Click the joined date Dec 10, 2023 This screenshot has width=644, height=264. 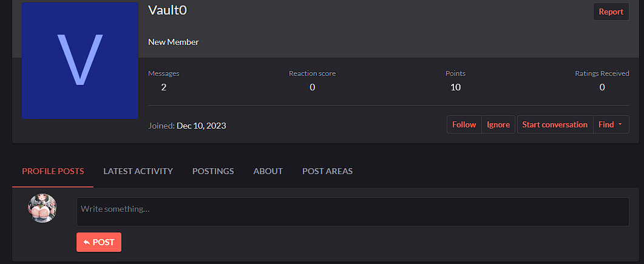tap(202, 126)
